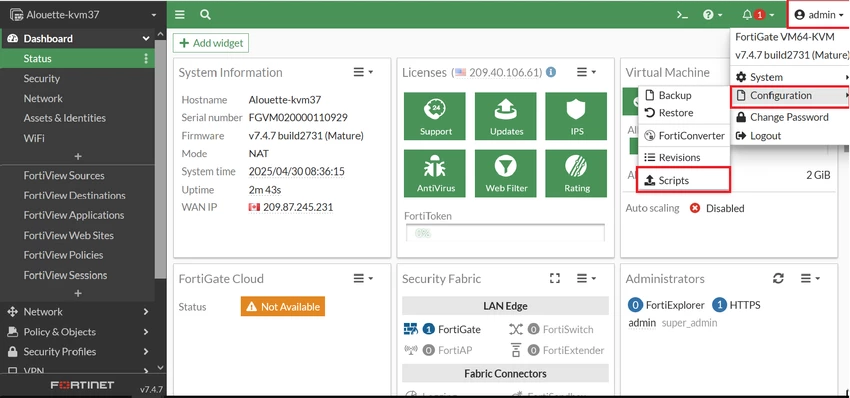Open the Alouette-kvm37 device dropdown
The image size is (850, 398).
83,15
